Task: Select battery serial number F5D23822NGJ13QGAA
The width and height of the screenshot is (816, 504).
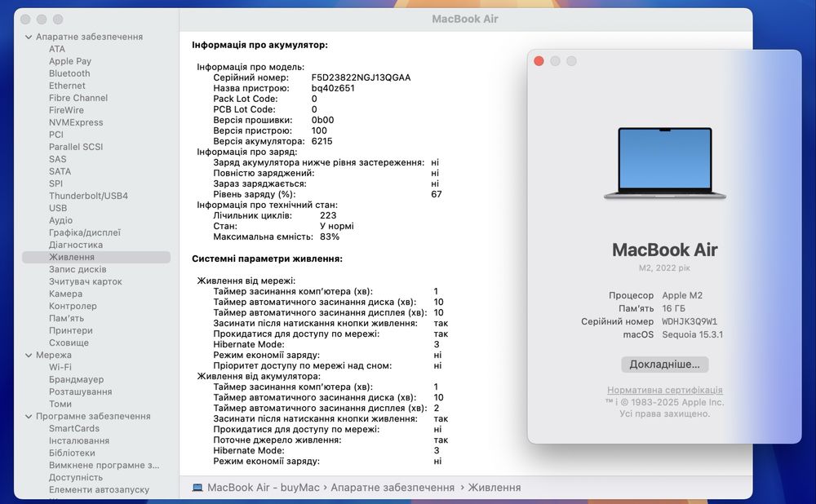Action: pyautogui.click(x=361, y=77)
